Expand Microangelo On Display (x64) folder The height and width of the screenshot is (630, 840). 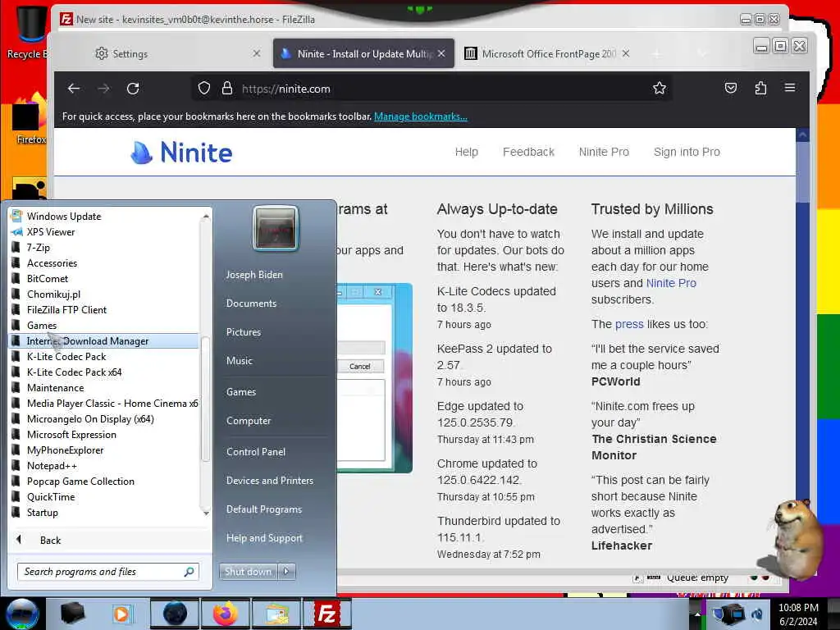pos(104,419)
